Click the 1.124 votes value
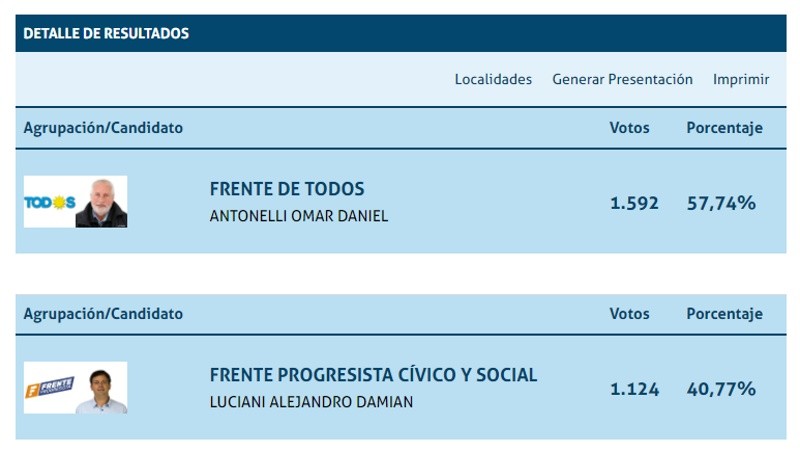This screenshot has height=452, width=800. [634, 389]
